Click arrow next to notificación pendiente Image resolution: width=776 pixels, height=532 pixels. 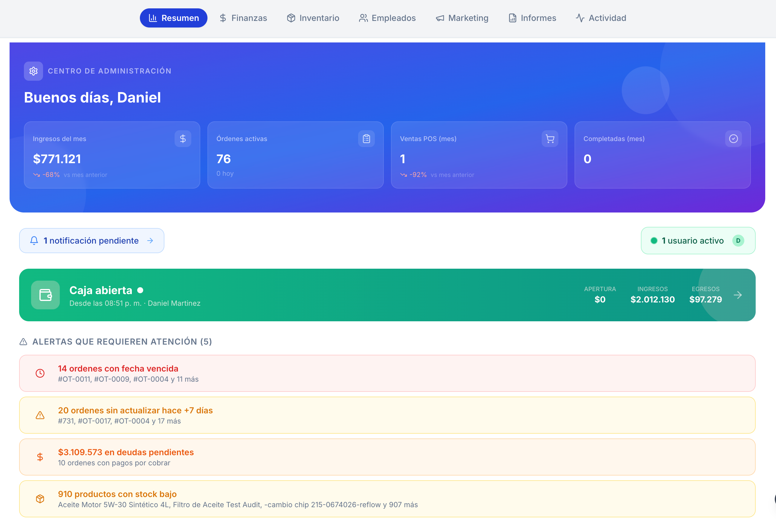(x=150, y=241)
